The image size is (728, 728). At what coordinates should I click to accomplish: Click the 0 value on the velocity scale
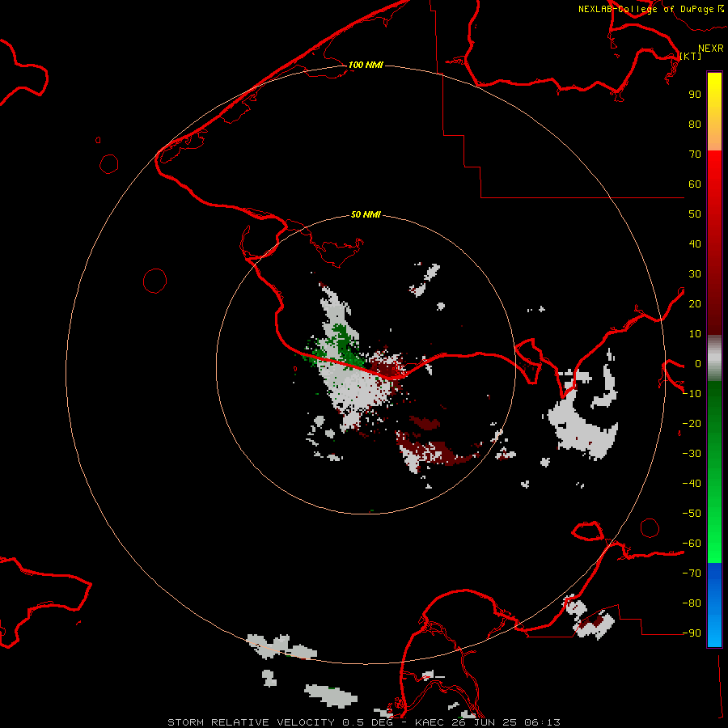point(698,363)
